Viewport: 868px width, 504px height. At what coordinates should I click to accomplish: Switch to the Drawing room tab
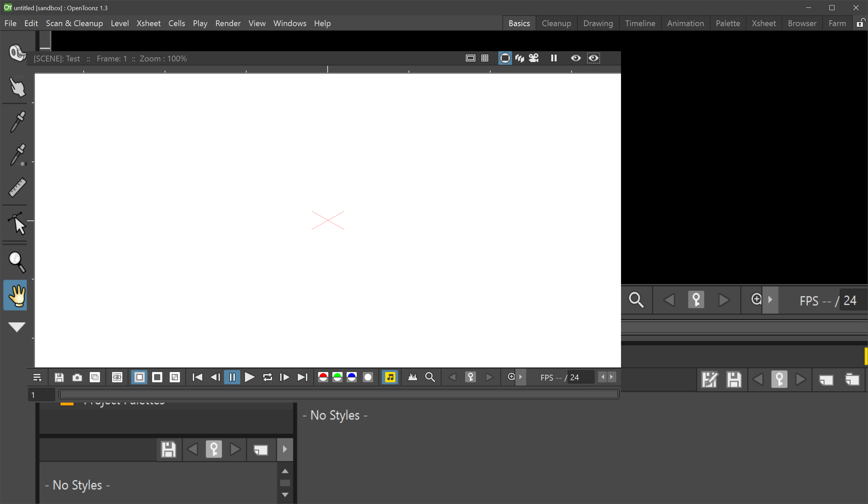[x=598, y=23]
